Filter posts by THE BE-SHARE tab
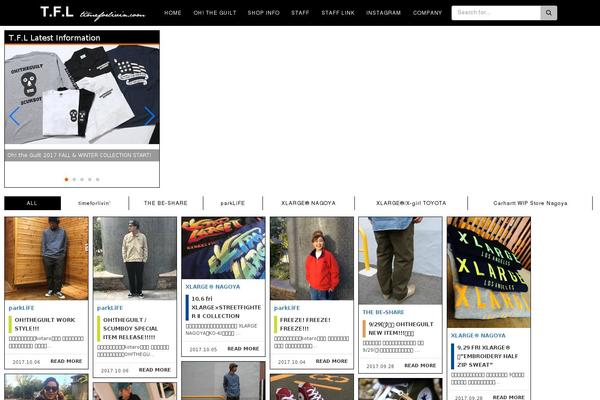The height and width of the screenshot is (400, 600). point(166,203)
